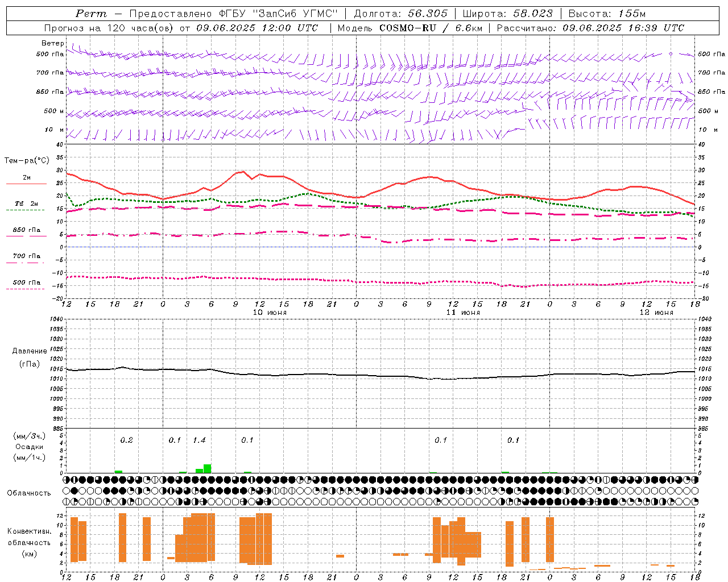Image resolution: width=728 pixels, height=582 pixels.
Task: Click the computed time "09.06.2025 16:39 UTC"
Action: 623,28
